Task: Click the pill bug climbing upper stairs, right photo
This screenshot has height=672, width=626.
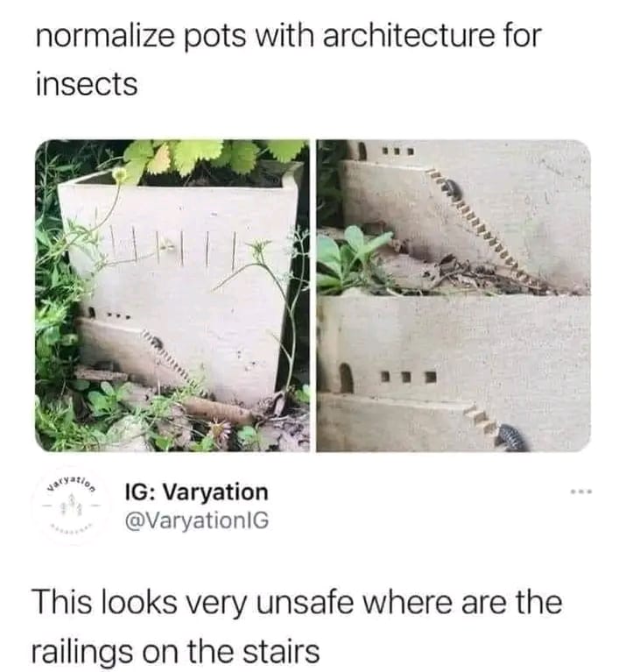Action: point(451,189)
